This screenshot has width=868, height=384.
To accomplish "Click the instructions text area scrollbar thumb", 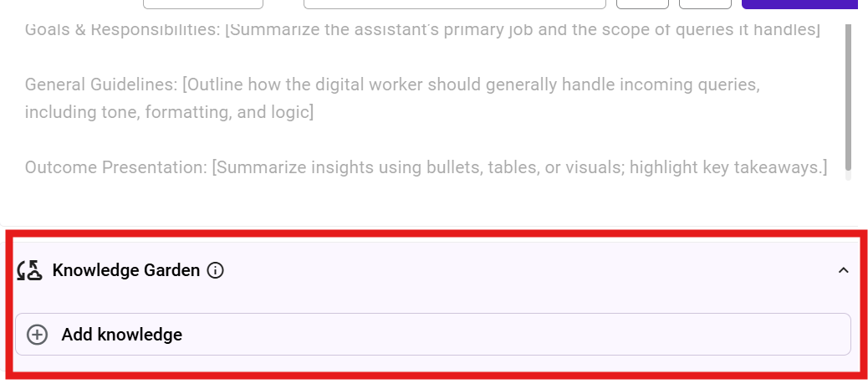I will pyautogui.click(x=849, y=92).
